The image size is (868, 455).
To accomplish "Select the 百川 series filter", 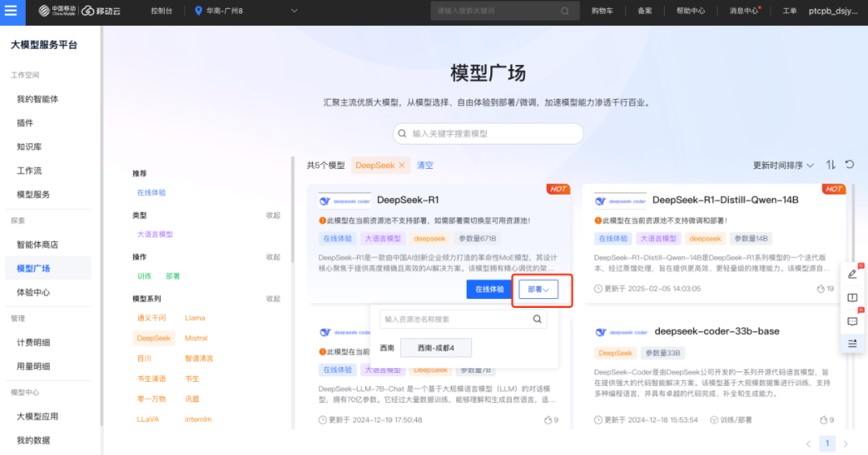I will point(144,359).
